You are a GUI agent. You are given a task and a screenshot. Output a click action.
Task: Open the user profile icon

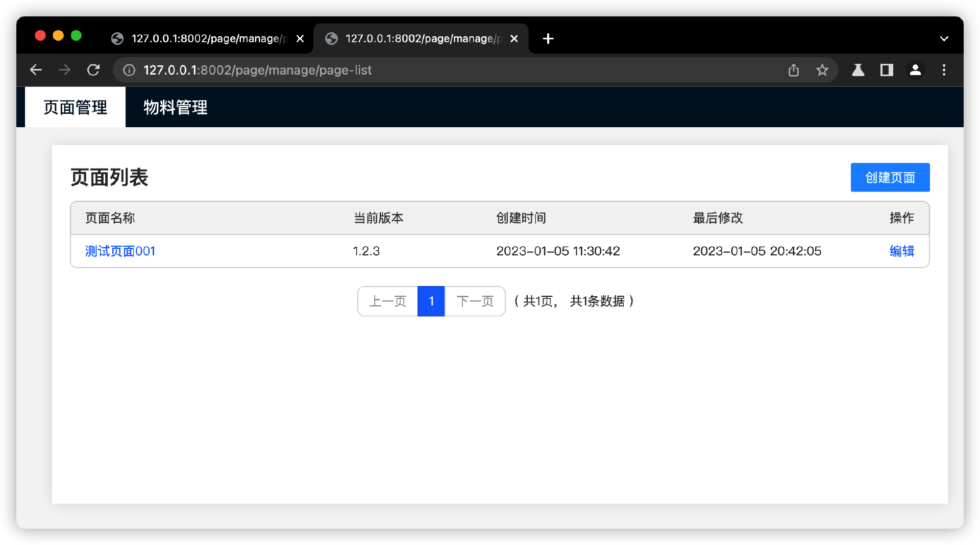click(x=915, y=70)
